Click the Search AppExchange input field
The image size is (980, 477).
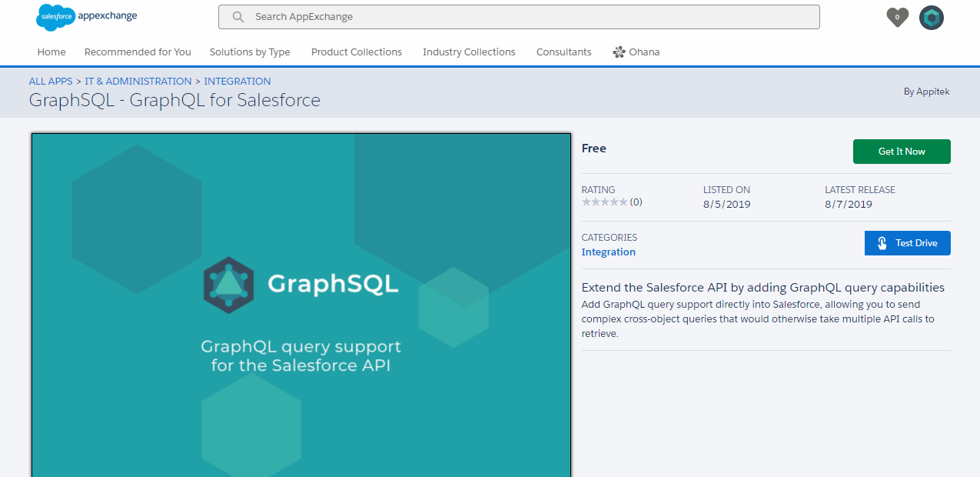(x=519, y=16)
